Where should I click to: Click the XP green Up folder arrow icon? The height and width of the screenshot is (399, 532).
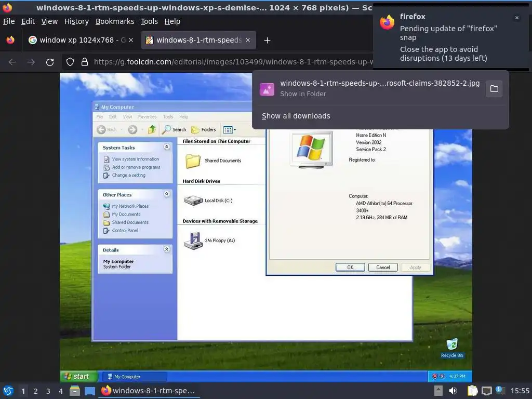click(152, 129)
